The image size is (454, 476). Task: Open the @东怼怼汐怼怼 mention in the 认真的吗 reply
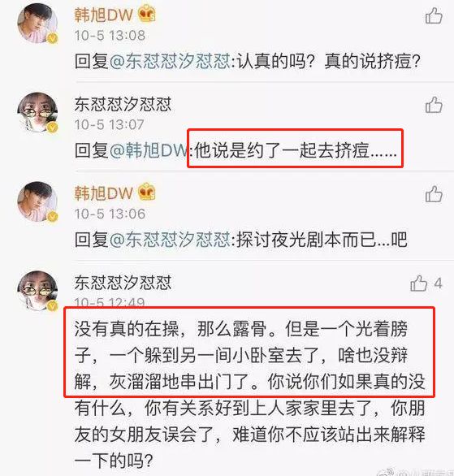point(170,61)
